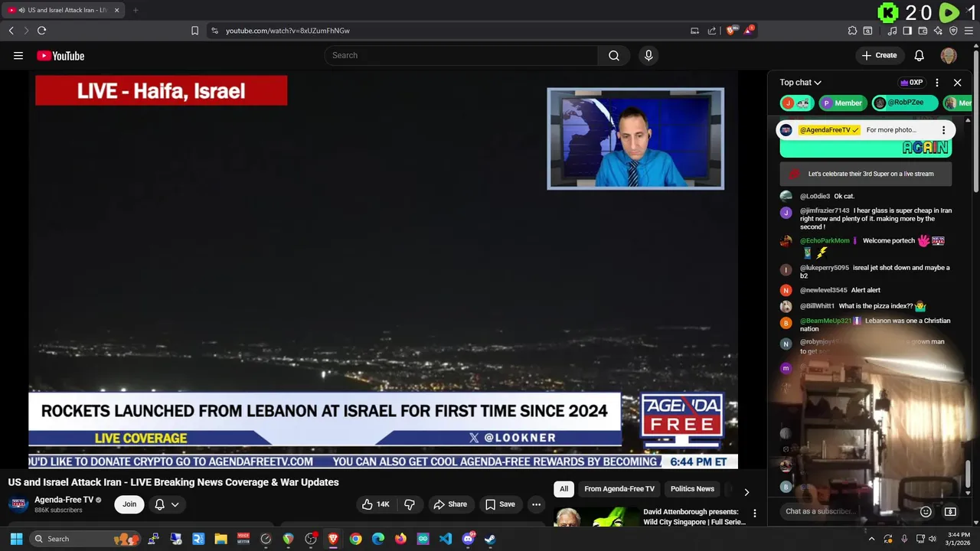Open a new browser tab
This screenshot has height=551, width=980.
136,10
